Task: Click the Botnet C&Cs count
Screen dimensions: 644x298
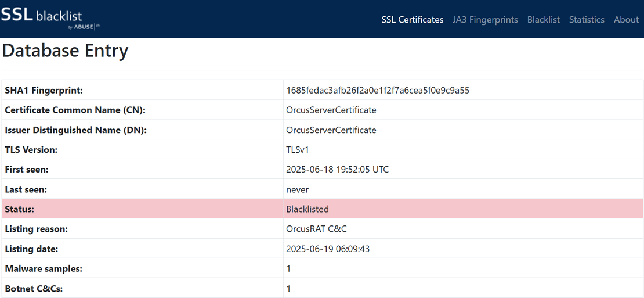Action: 288,288
